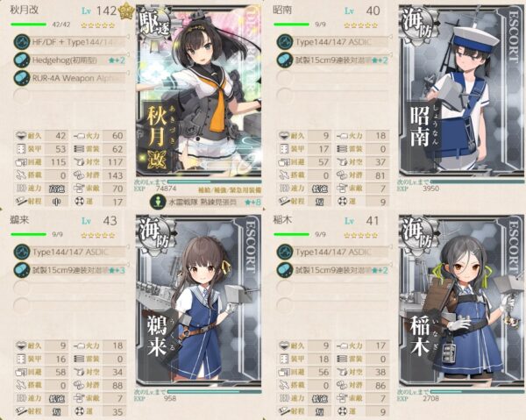The height and width of the screenshot is (420, 526).
Task: Open the 昭南 escort ship card
Action: [462, 89]
